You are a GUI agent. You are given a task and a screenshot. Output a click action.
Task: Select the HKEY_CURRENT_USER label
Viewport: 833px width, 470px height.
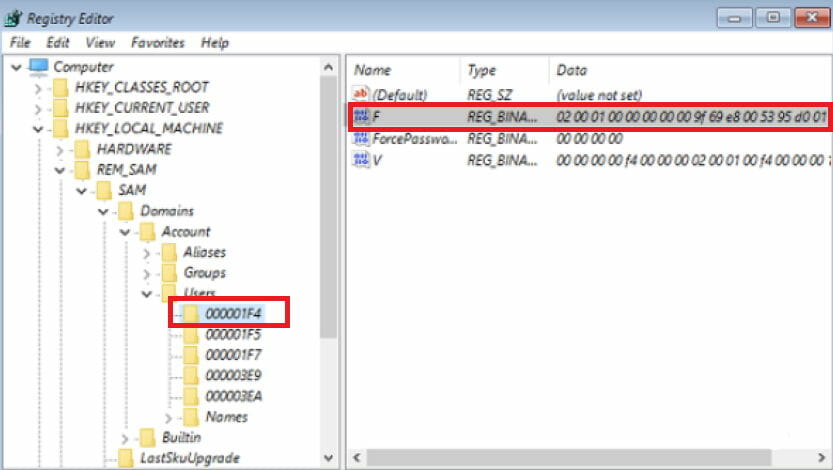pyautogui.click(x=142, y=108)
